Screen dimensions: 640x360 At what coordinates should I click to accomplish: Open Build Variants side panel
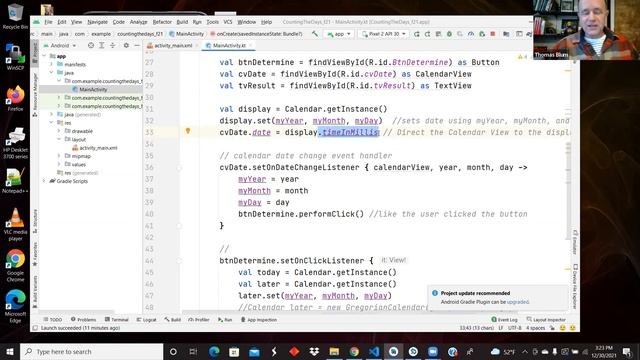[35, 291]
